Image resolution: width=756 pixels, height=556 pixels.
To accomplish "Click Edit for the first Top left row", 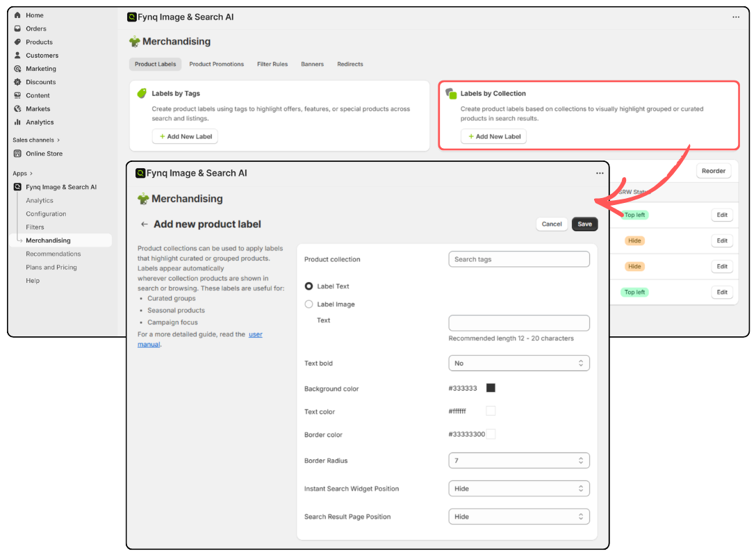I will (x=722, y=215).
